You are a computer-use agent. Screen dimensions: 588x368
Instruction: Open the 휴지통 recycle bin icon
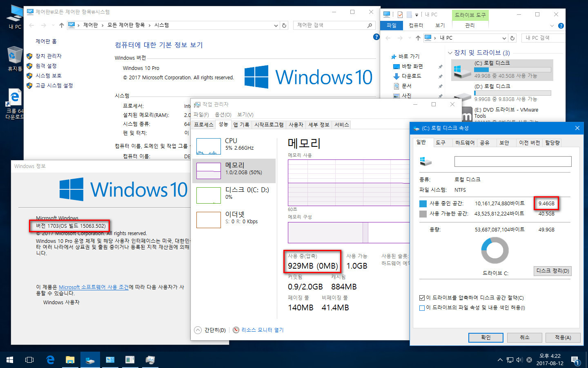tap(15, 59)
